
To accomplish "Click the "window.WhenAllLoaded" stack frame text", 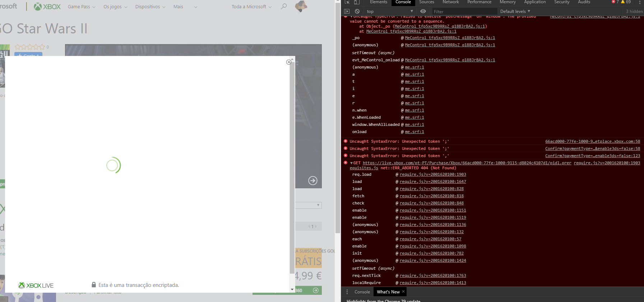I will coord(376,124).
